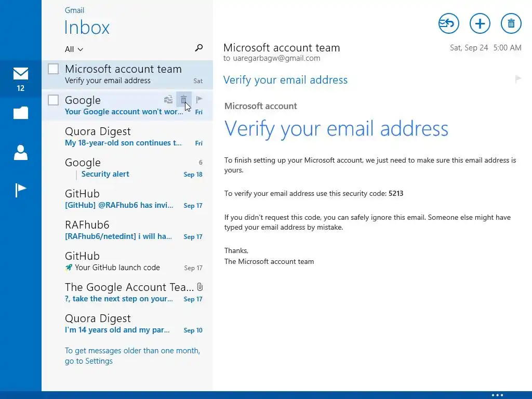Click security code 5213 in message body
Viewport: 532px width, 399px height.
coord(395,193)
